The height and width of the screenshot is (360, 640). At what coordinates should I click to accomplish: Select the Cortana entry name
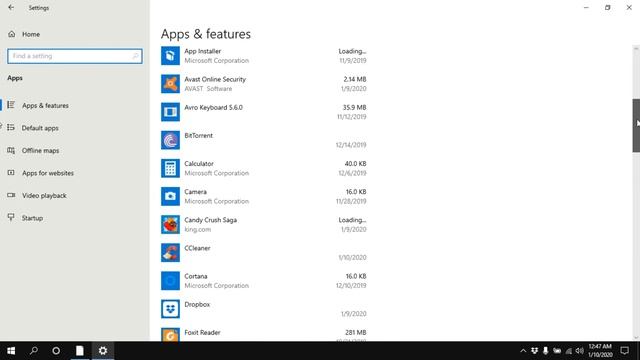(x=196, y=276)
